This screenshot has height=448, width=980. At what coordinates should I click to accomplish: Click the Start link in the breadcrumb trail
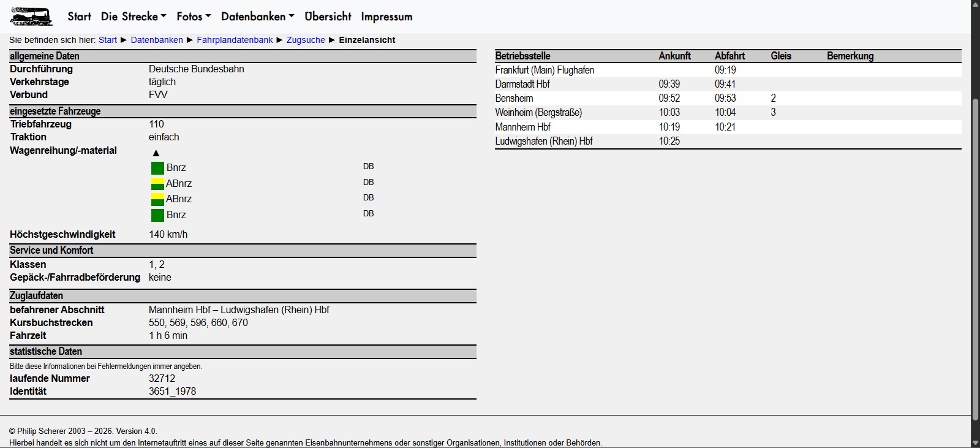108,40
